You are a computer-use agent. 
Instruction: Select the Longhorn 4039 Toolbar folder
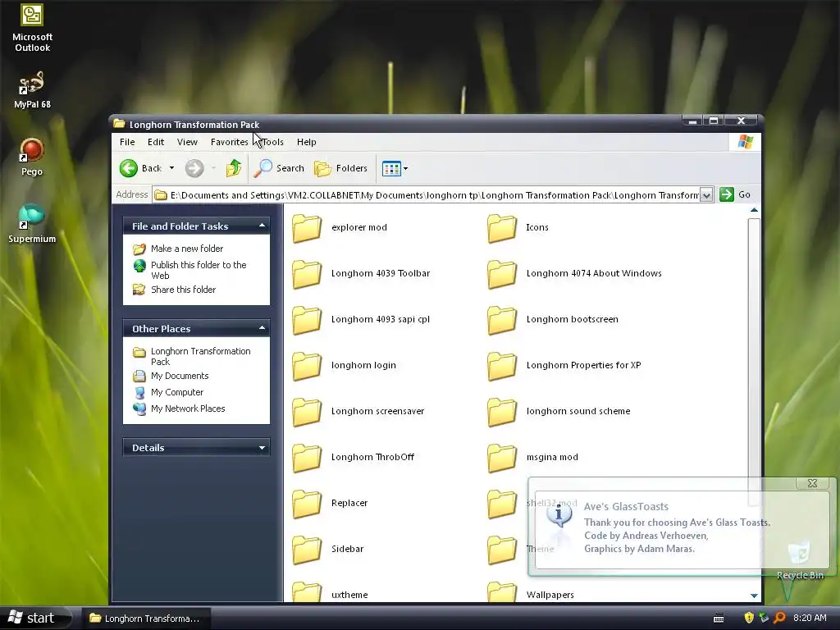coord(361,274)
